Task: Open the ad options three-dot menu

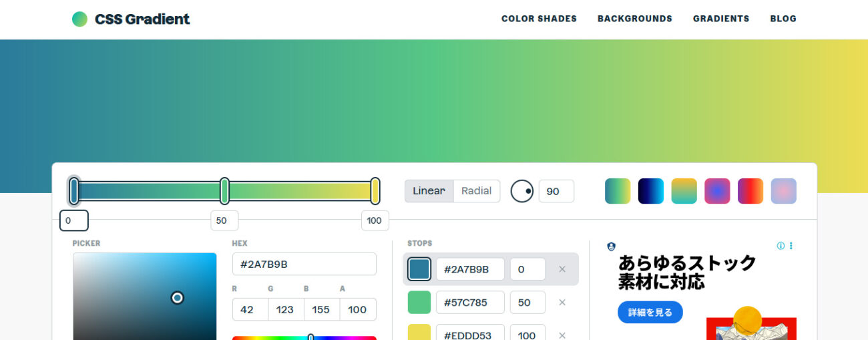Action: coord(791,246)
